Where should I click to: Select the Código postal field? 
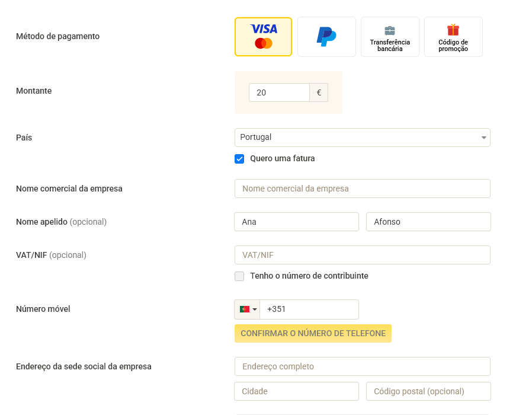(428, 391)
